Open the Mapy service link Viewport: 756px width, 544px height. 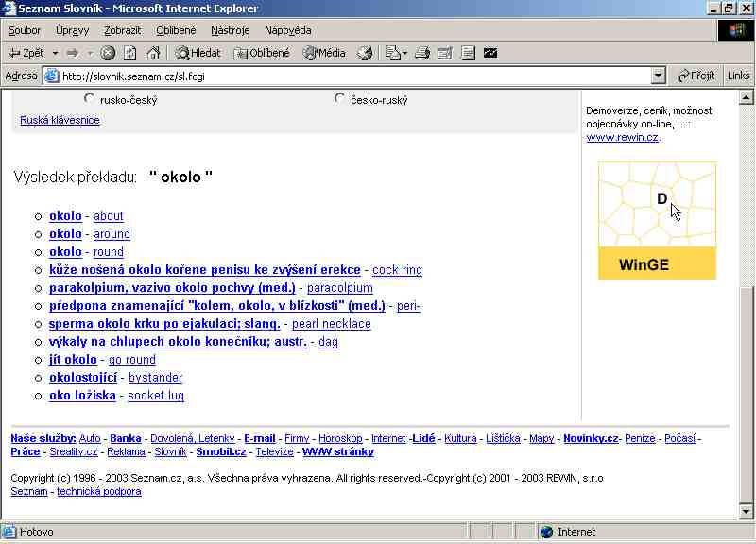[x=541, y=438]
